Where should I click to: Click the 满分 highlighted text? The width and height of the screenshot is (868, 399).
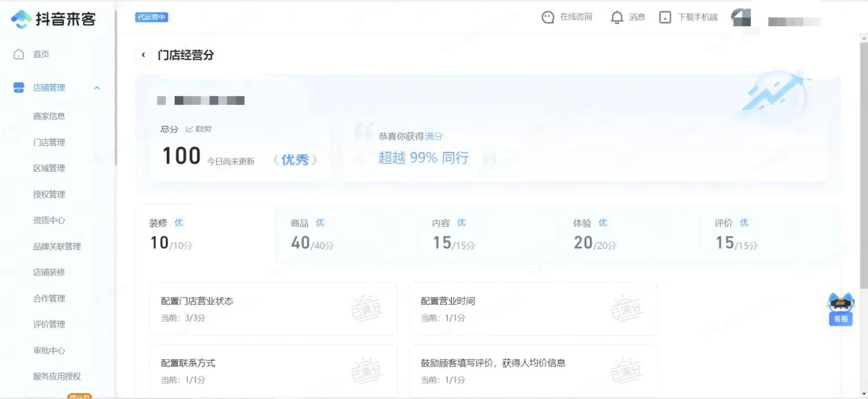click(x=434, y=136)
